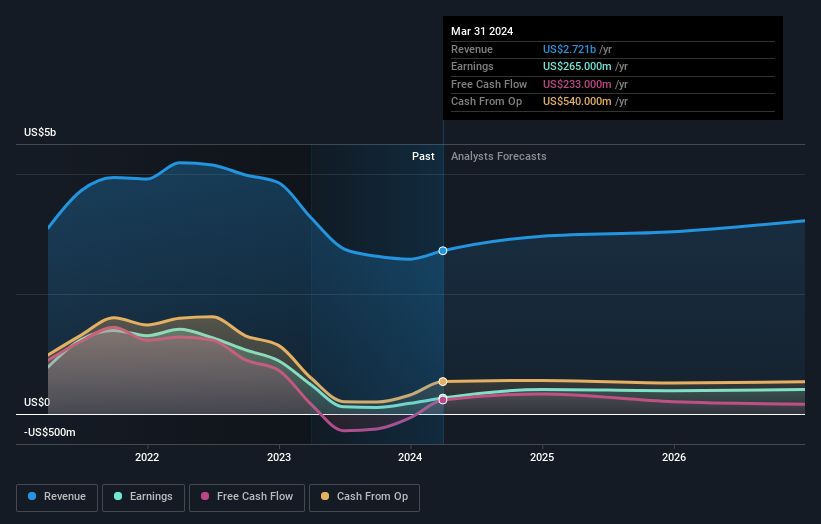This screenshot has width=821, height=524.
Task: Click the 2023 x-axis label
Action: (279, 458)
